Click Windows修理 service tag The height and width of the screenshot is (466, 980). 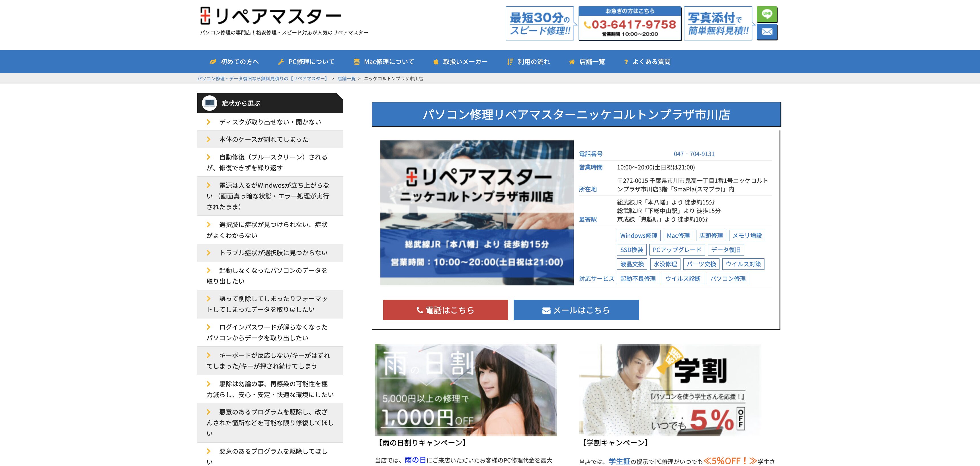point(638,236)
